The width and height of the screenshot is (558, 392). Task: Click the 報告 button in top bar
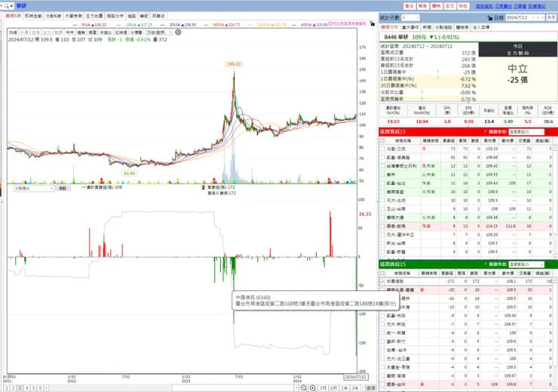tap(423, 6)
